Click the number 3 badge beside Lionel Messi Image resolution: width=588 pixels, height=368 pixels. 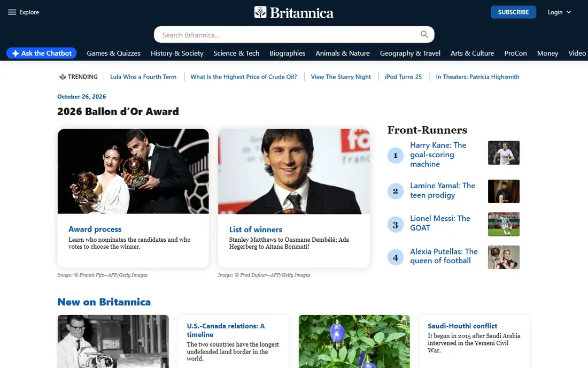point(395,225)
